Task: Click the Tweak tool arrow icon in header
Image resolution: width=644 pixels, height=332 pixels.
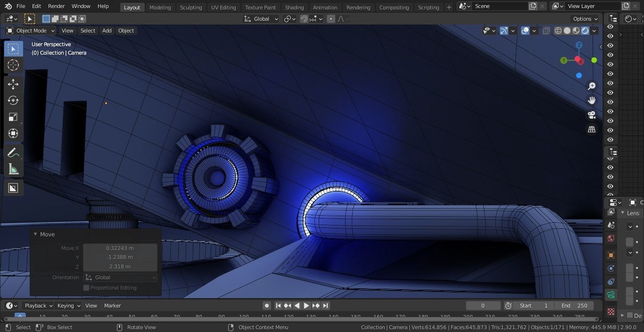Action: click(x=30, y=19)
